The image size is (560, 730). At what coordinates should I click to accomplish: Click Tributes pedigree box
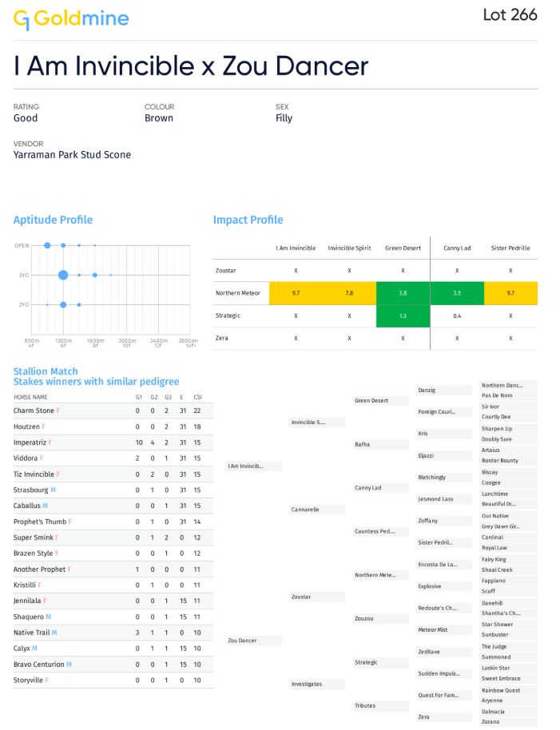(381, 706)
